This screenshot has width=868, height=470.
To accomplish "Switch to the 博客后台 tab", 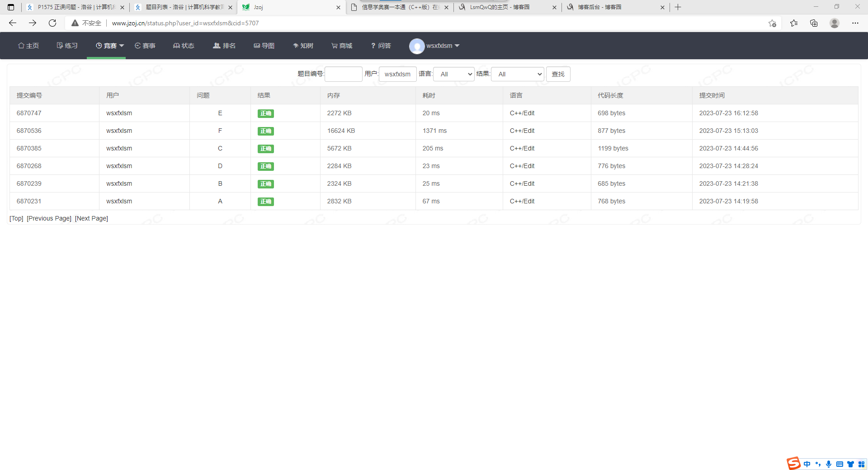I will (x=616, y=7).
